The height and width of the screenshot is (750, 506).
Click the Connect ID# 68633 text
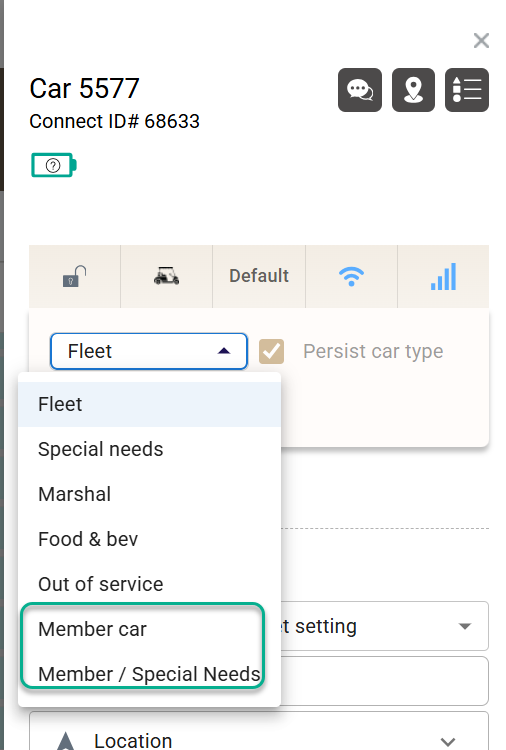point(114,121)
